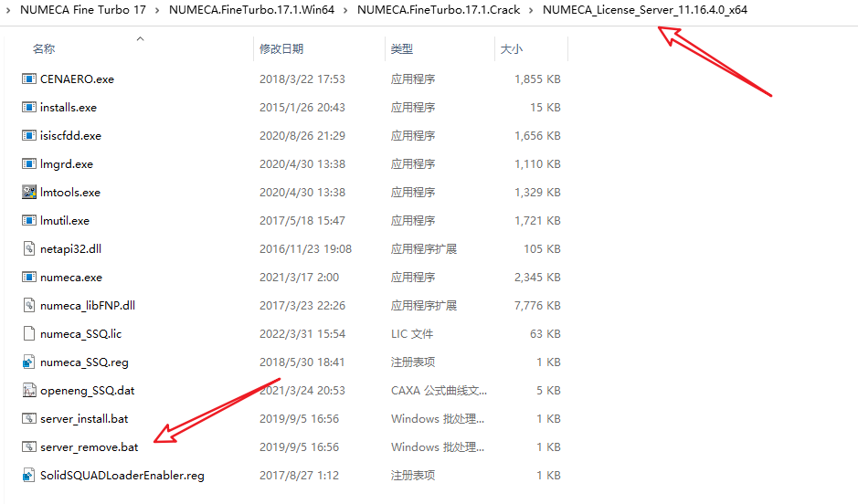Click the size value 2,345 KB
The width and height of the screenshot is (858, 504).
click(x=537, y=278)
